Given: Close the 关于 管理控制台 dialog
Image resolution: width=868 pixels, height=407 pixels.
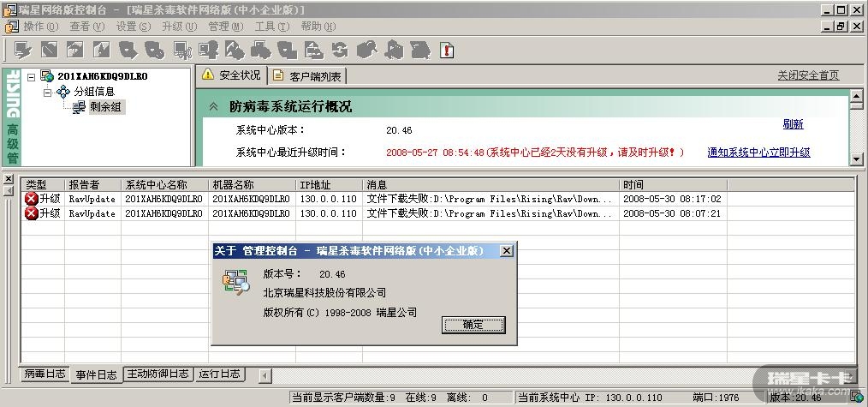Looking at the screenshot, I should tap(506, 251).
